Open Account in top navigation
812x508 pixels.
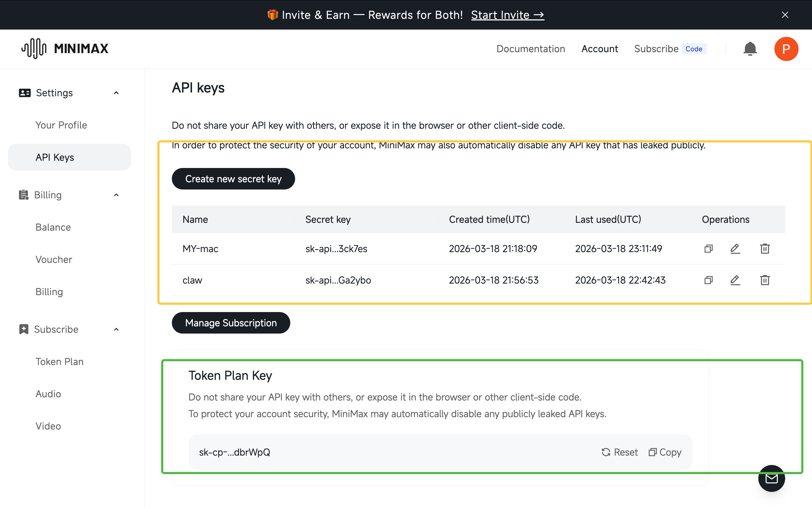(600, 49)
